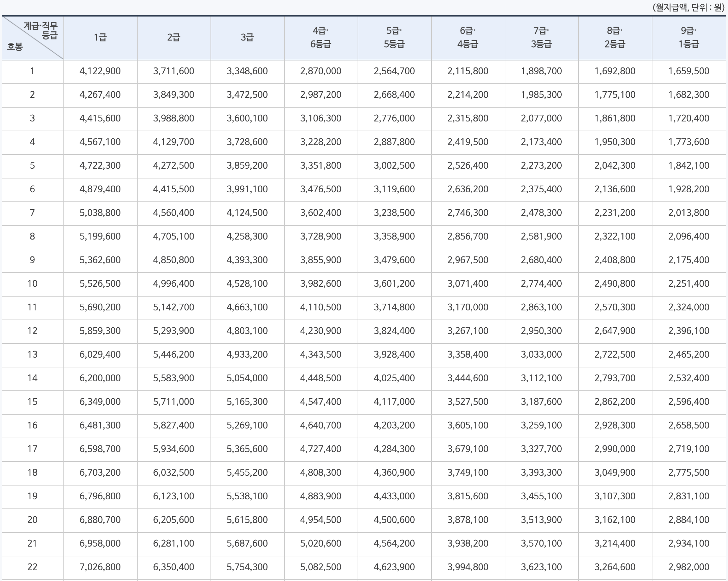Click the cell showing 2,870,000

pos(320,71)
